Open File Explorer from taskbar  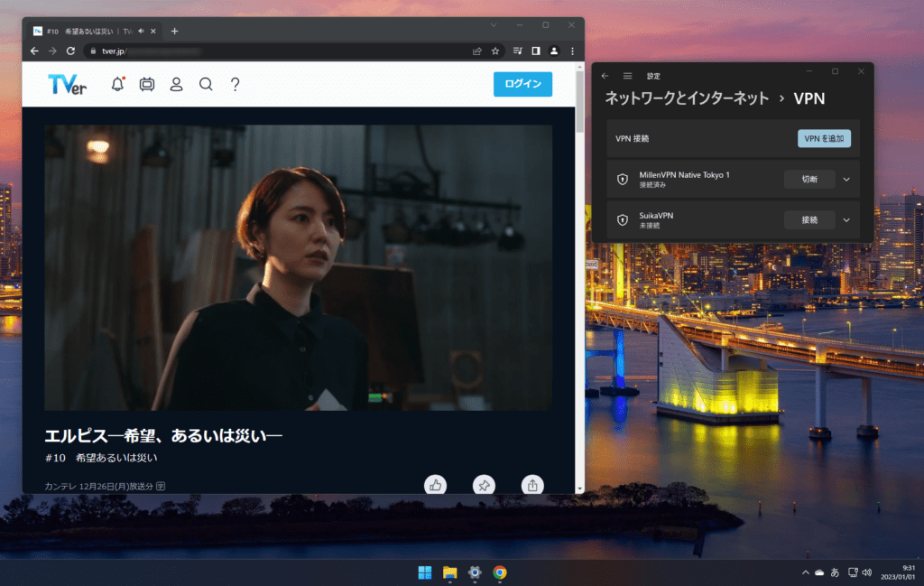pos(450,572)
